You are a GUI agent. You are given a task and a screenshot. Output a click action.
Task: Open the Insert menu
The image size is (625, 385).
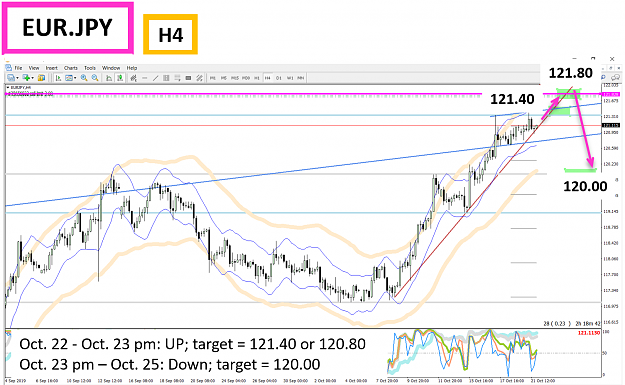51,68
